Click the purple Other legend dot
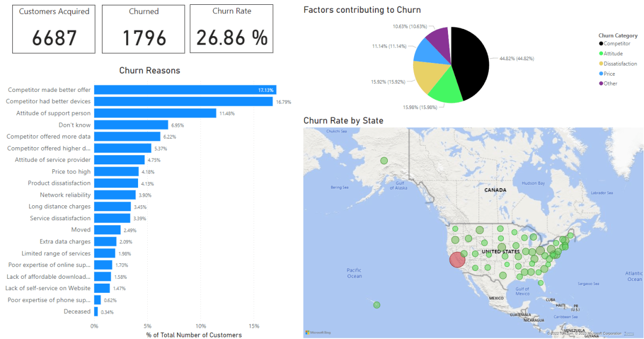This screenshot has height=339, width=644. tap(601, 83)
